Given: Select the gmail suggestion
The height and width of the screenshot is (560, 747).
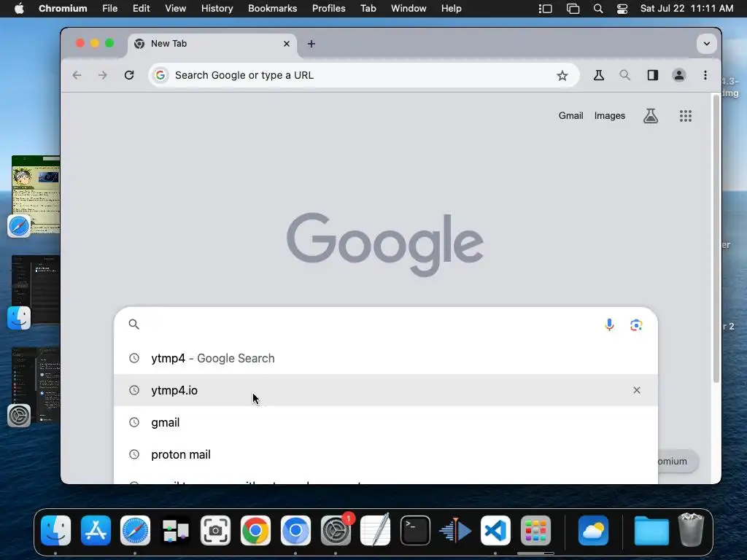Looking at the screenshot, I should [x=386, y=422].
